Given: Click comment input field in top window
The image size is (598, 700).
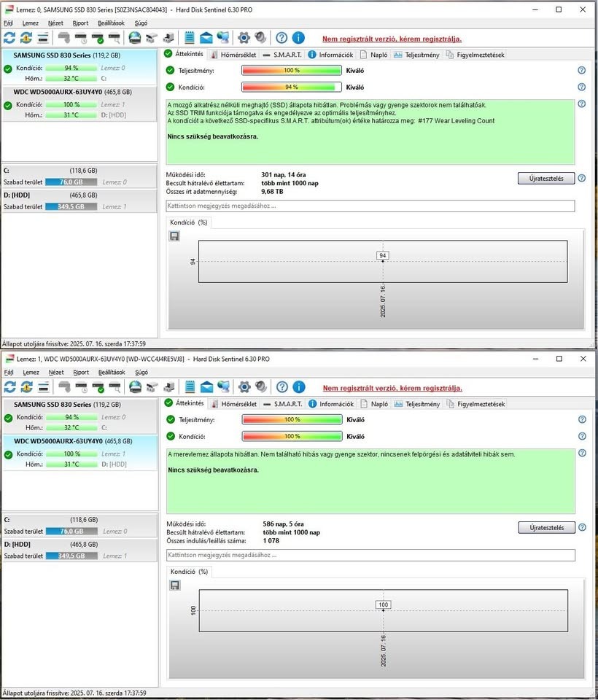Looking at the screenshot, I should coord(370,206).
